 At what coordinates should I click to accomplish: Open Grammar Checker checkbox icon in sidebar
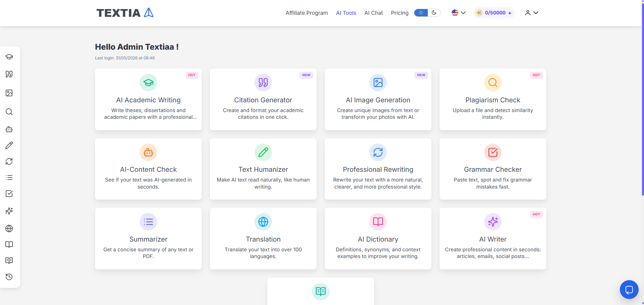coord(9,194)
